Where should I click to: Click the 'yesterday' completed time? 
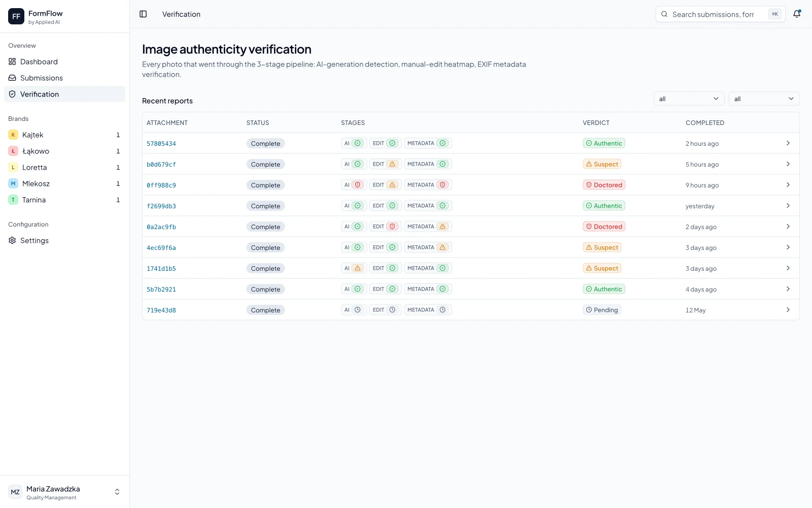pos(700,206)
